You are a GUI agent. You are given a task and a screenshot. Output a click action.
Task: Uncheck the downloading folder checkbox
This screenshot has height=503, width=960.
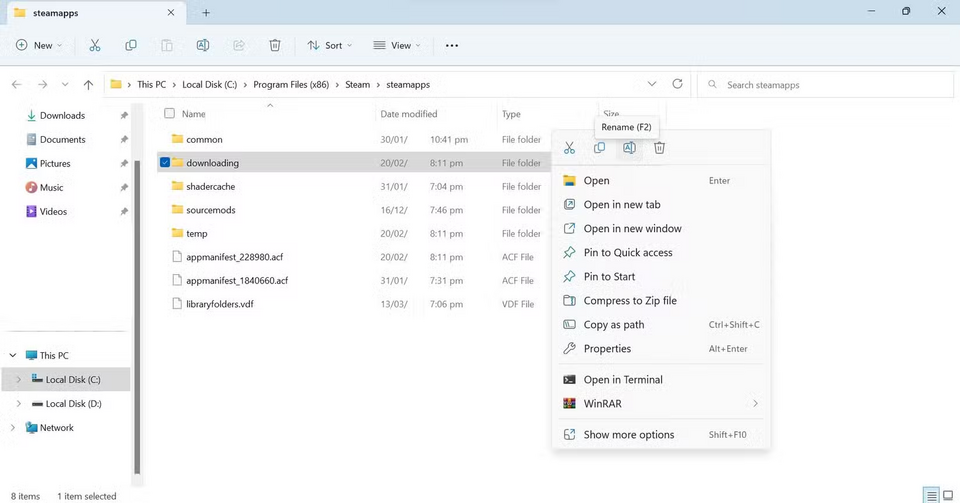point(165,162)
